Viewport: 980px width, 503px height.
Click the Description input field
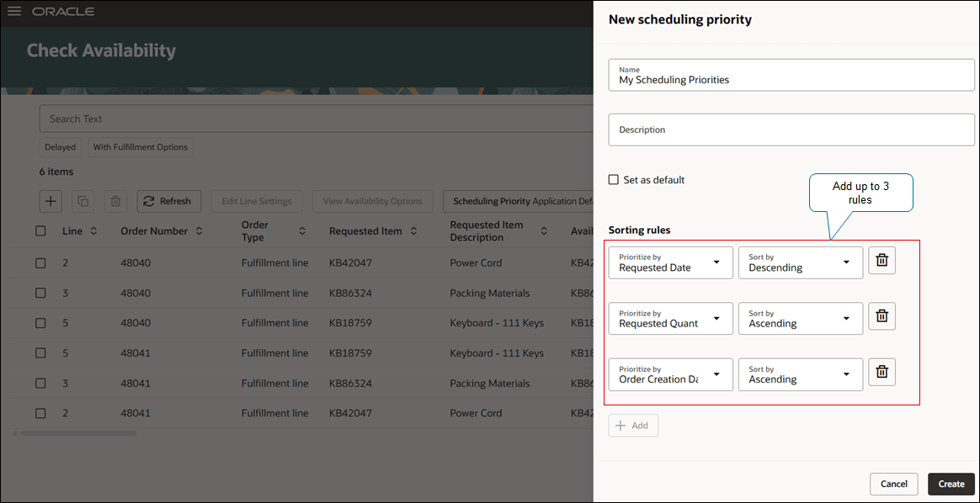pos(791,130)
